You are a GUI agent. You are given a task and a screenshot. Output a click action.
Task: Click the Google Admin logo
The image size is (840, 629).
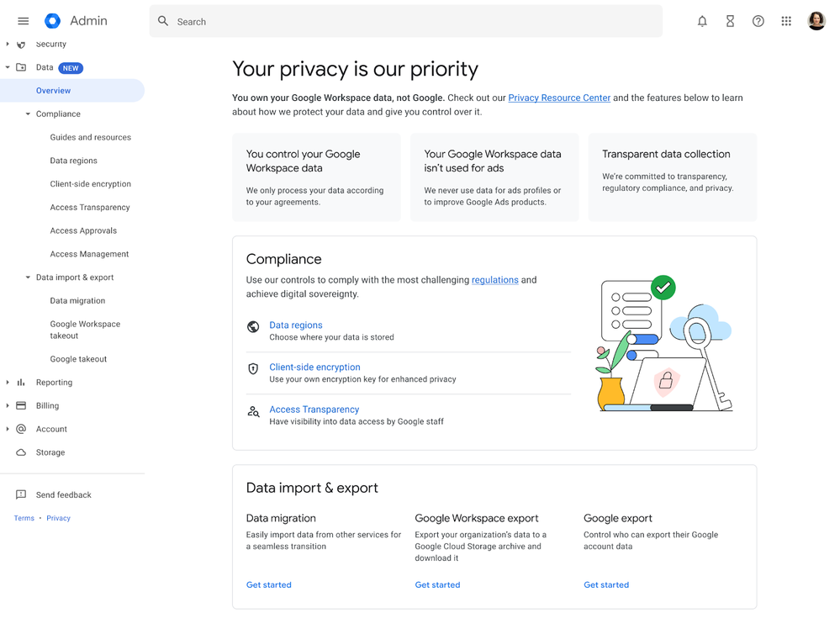(x=52, y=21)
